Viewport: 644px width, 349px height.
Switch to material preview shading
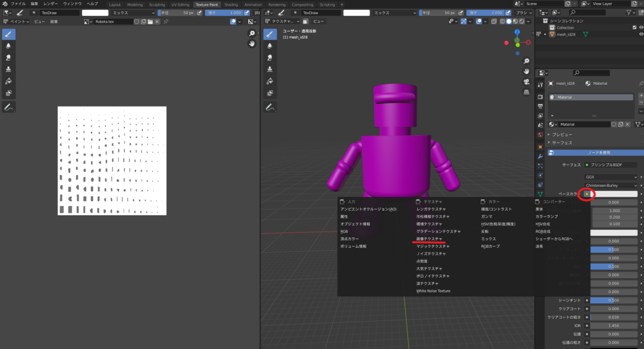coord(516,22)
